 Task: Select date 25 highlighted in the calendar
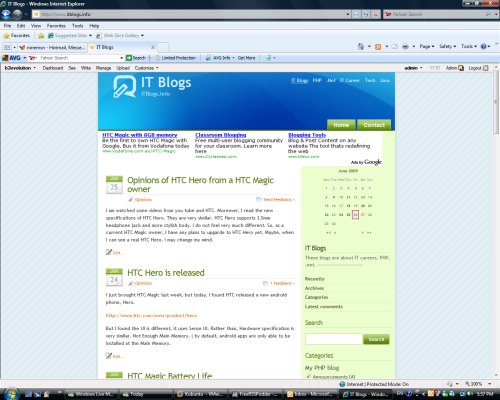pyautogui.click(x=355, y=215)
